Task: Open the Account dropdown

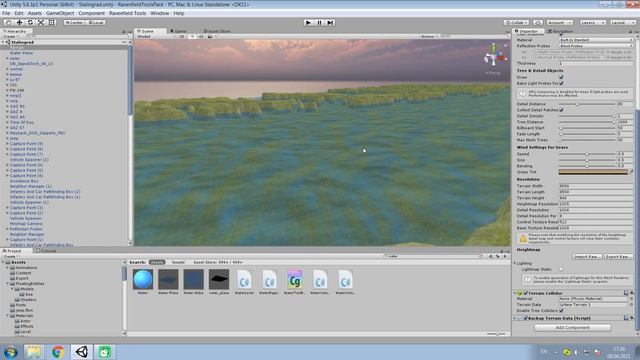Action: click(x=560, y=22)
